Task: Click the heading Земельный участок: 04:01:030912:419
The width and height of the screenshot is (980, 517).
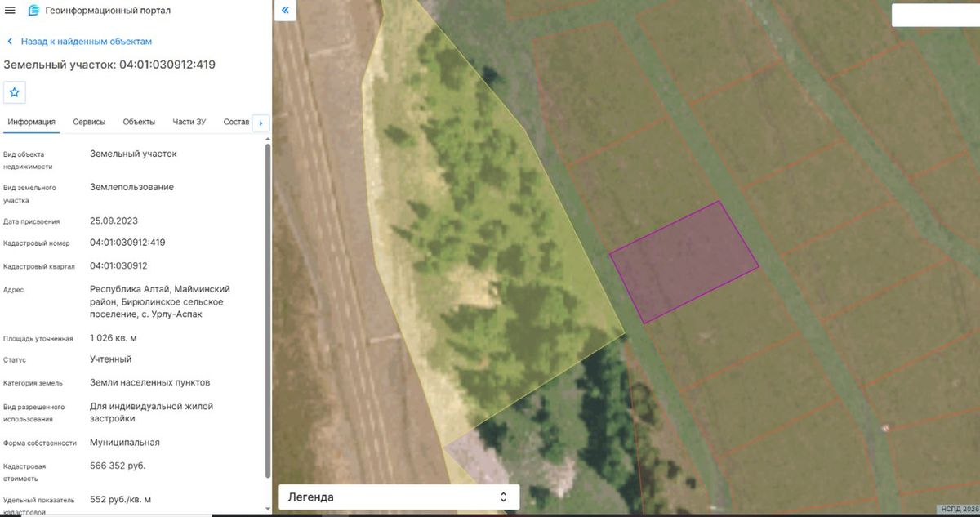Action: [x=109, y=65]
